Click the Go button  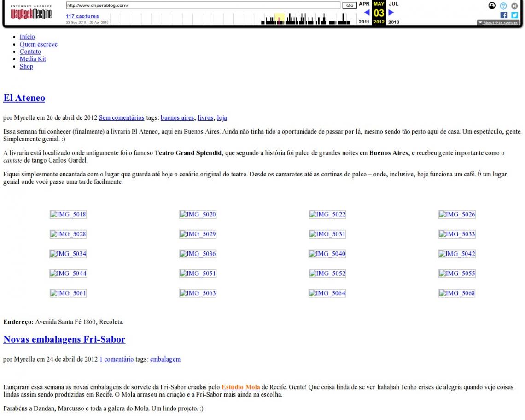pos(350,6)
